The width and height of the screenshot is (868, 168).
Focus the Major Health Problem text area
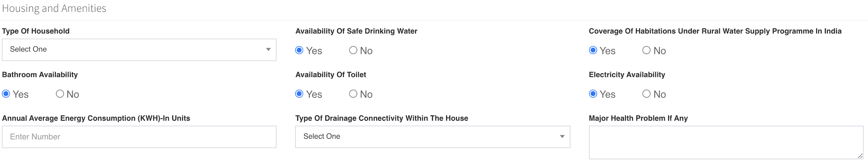(726, 143)
